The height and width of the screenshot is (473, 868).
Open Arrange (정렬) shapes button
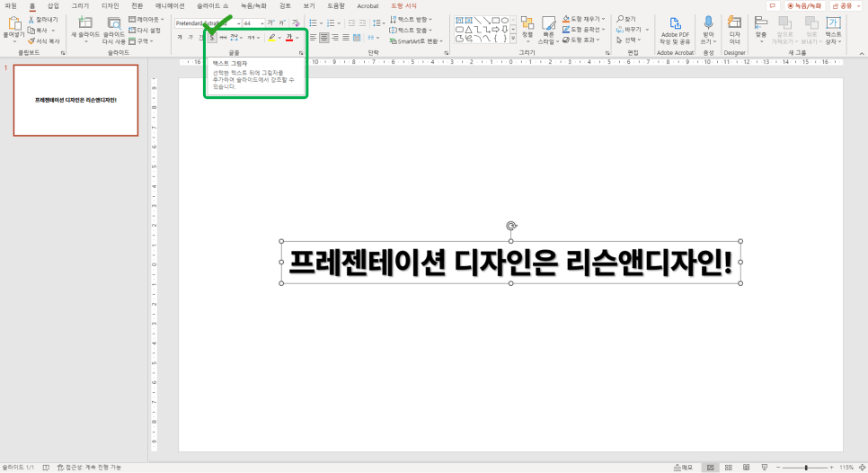527,30
